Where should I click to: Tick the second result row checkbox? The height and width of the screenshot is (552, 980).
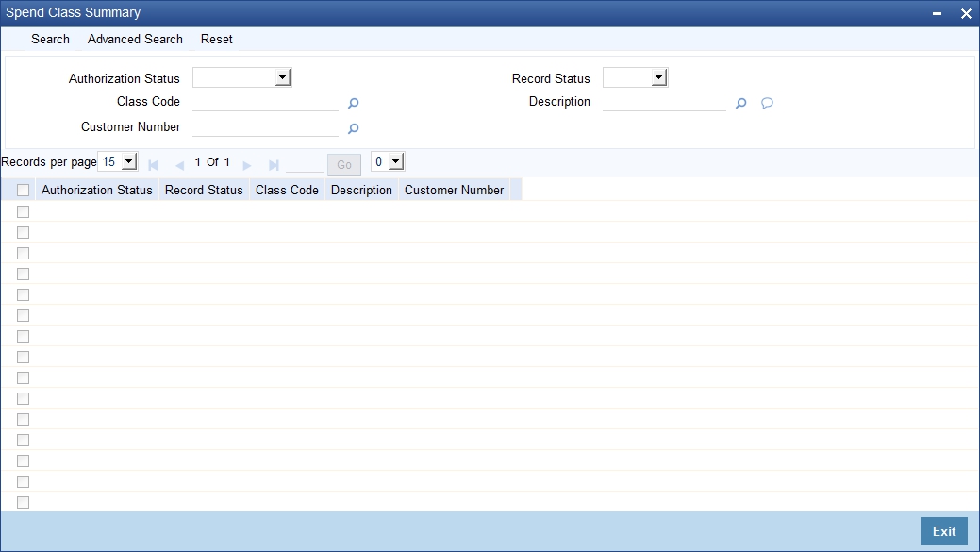(x=24, y=232)
